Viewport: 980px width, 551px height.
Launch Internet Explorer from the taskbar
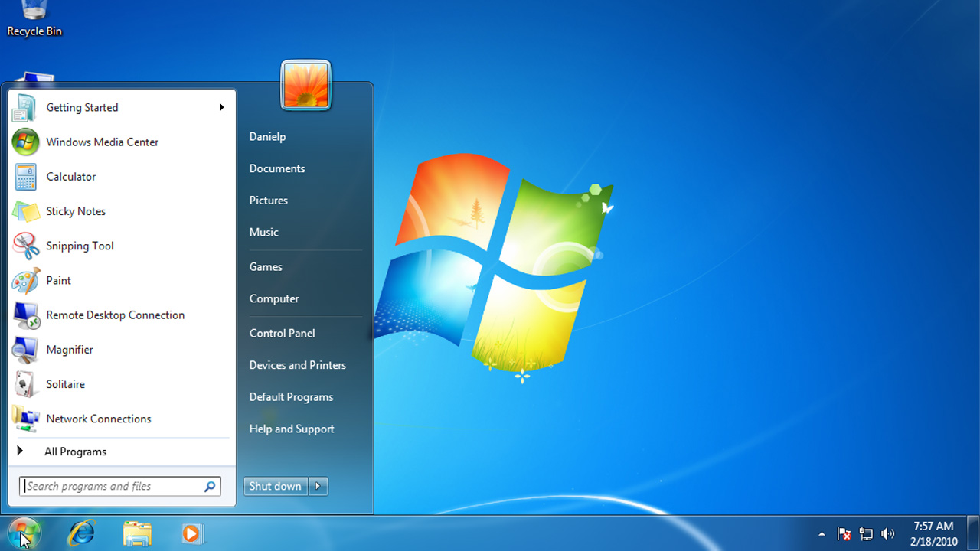pos(80,533)
